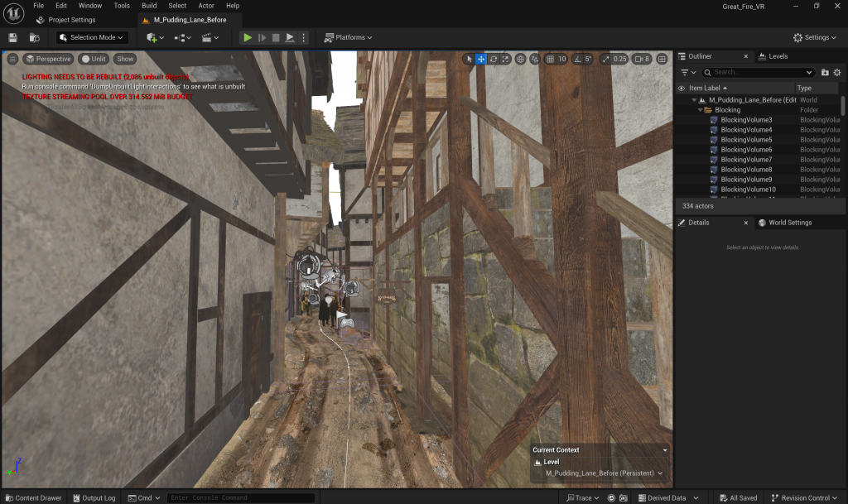Click the stop playback square button

coord(276,37)
